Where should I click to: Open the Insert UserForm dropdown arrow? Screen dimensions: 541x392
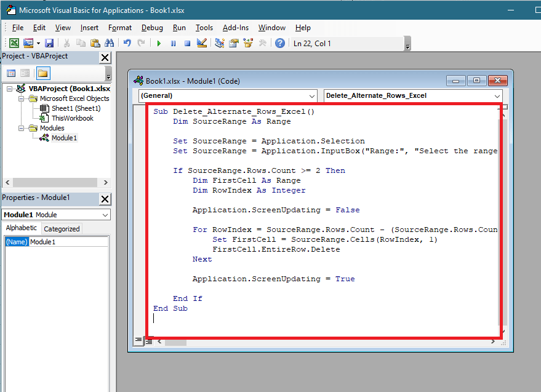pos(38,44)
